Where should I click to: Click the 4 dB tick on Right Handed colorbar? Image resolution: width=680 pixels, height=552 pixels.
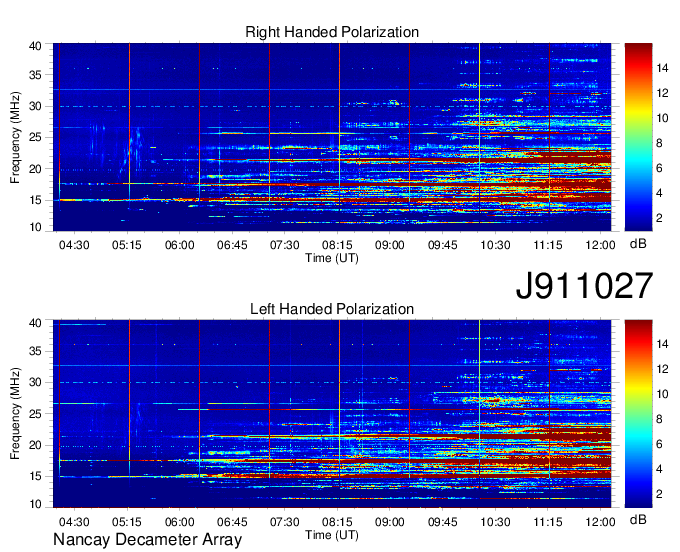point(659,193)
